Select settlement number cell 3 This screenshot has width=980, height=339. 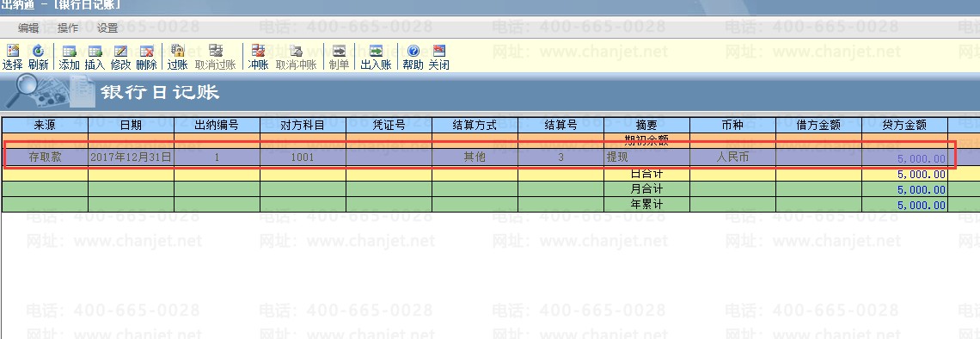(x=560, y=157)
